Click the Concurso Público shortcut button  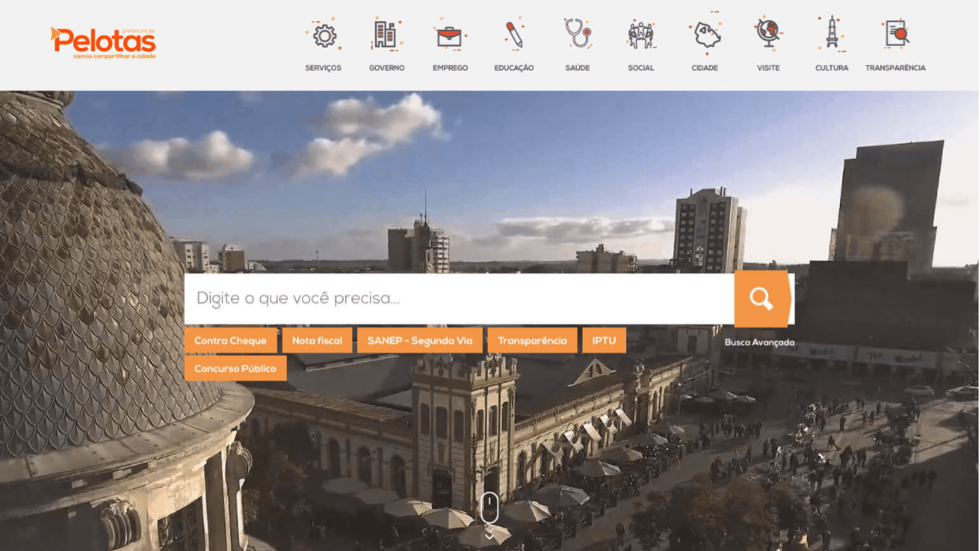pyautogui.click(x=235, y=369)
